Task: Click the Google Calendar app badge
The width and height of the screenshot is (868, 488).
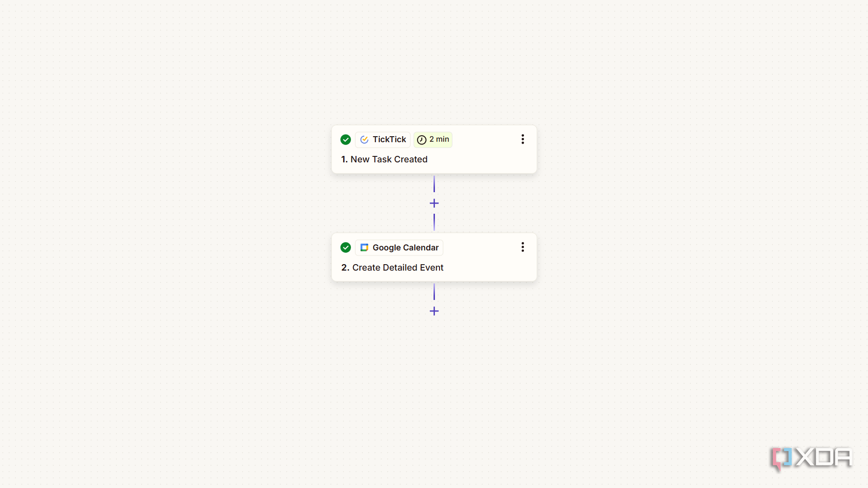Action: click(x=399, y=248)
